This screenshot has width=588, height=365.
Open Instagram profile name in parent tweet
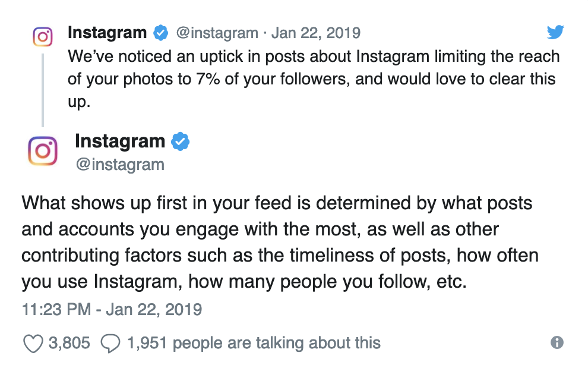click(x=107, y=32)
